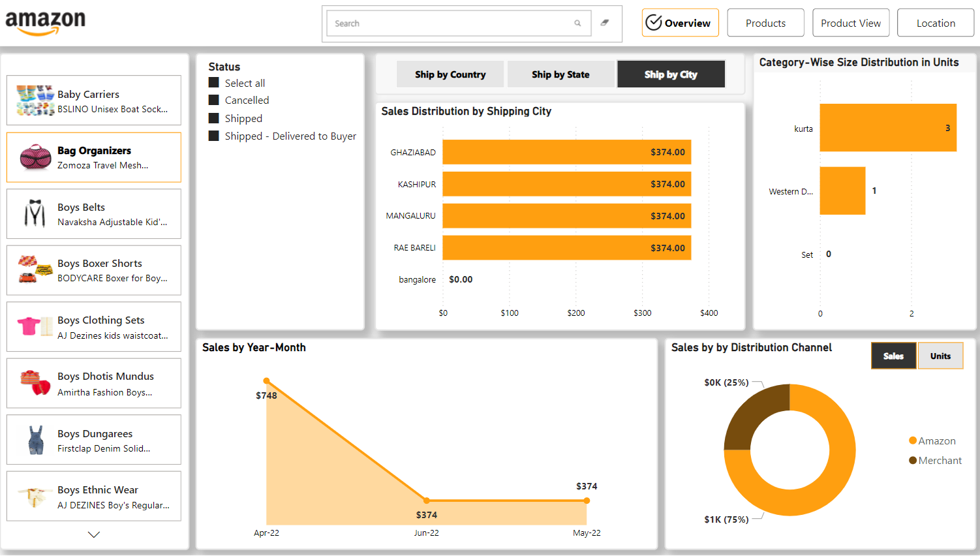980x556 pixels.
Task: Click the Boys Ethnic Wear image
Action: (x=35, y=496)
